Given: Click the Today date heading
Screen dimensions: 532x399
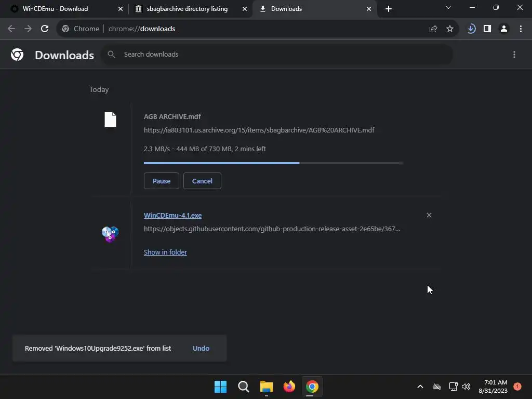Looking at the screenshot, I should click(99, 89).
